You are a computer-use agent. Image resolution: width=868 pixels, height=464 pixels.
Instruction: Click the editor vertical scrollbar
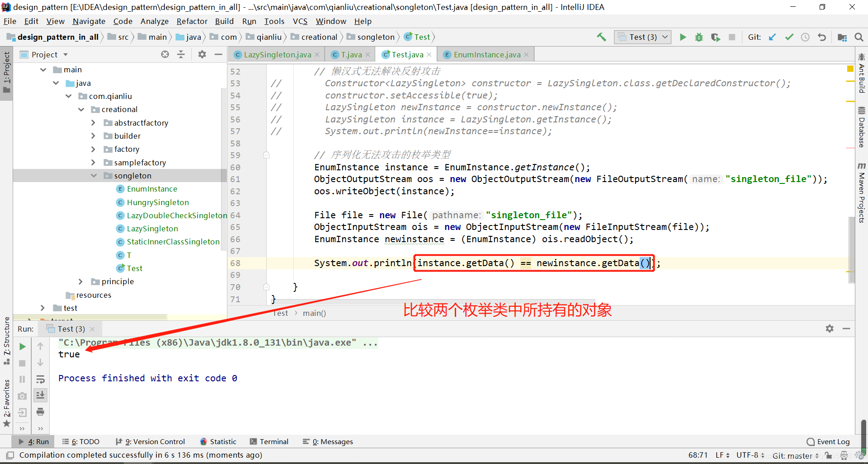coord(851,250)
